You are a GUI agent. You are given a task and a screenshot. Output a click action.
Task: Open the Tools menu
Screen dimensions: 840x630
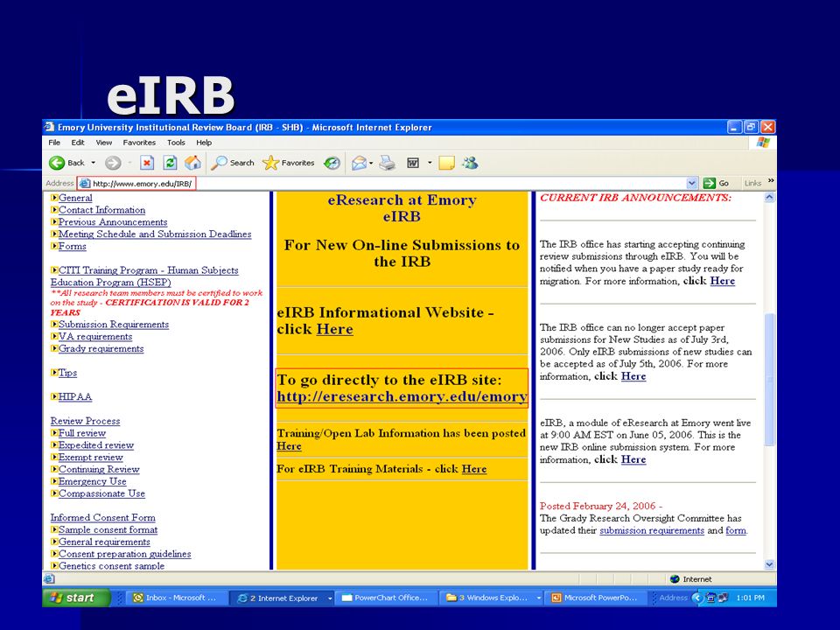[176, 143]
